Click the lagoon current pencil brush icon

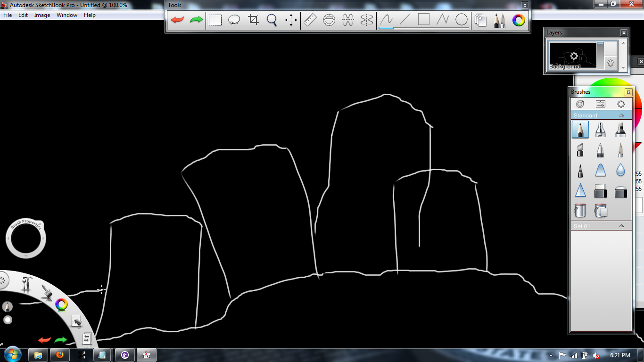pyautogui.click(x=7, y=307)
